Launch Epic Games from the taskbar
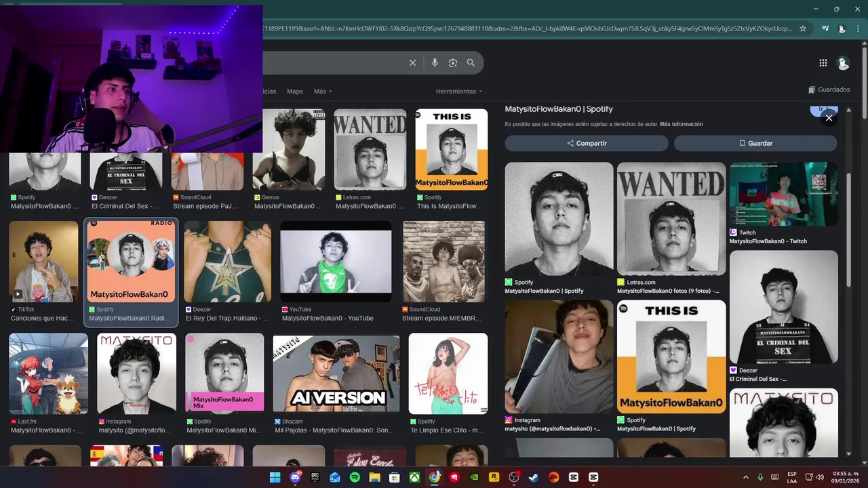The height and width of the screenshot is (488, 868). 315,477
